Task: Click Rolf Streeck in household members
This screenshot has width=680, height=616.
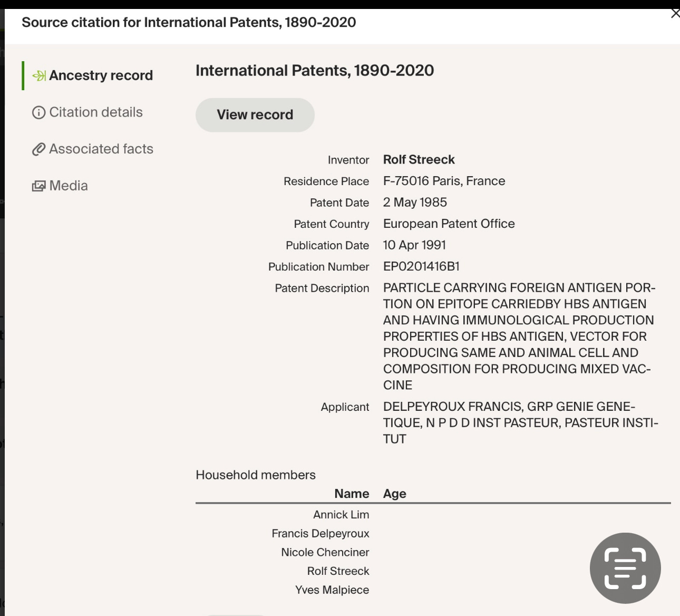Action: coord(338,571)
